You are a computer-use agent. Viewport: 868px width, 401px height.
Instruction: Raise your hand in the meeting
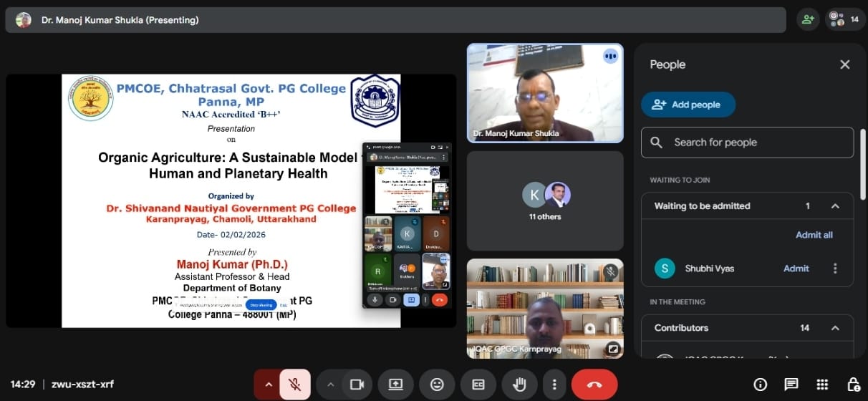pyautogui.click(x=519, y=385)
